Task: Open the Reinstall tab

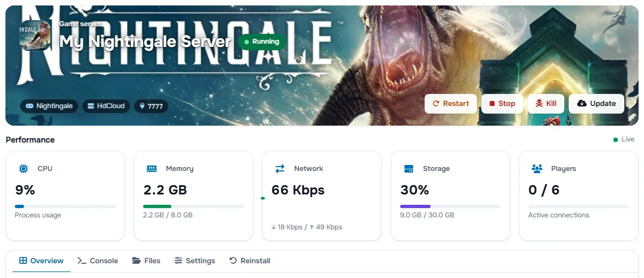Action: [x=250, y=261]
